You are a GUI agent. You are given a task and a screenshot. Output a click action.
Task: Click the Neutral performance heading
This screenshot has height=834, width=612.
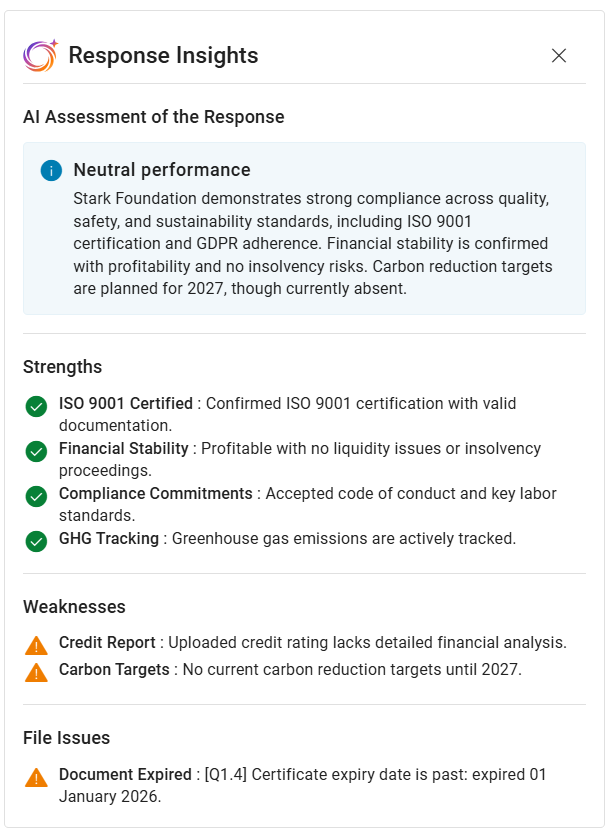coord(162,170)
